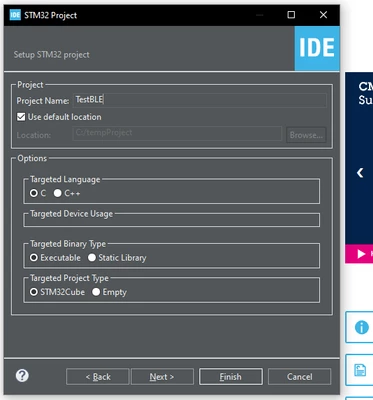The width and height of the screenshot is (373, 400).
Task: Select C as targeted language
Action: coord(34,193)
